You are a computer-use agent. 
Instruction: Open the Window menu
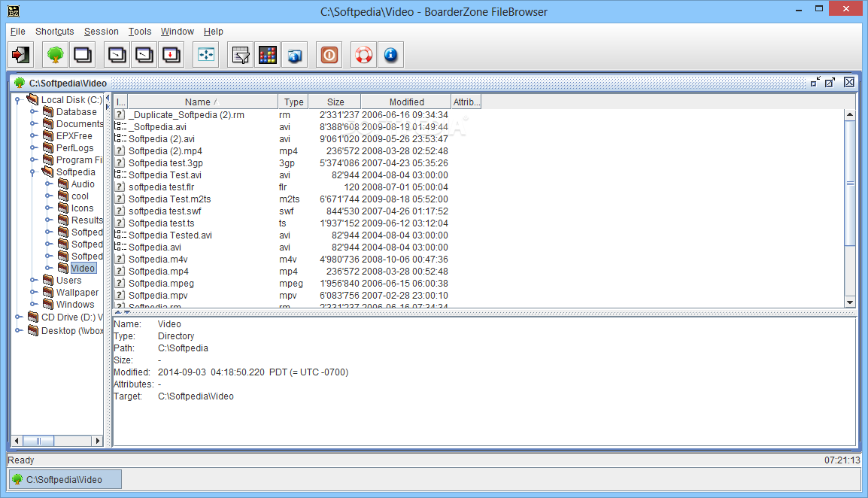pyautogui.click(x=178, y=32)
